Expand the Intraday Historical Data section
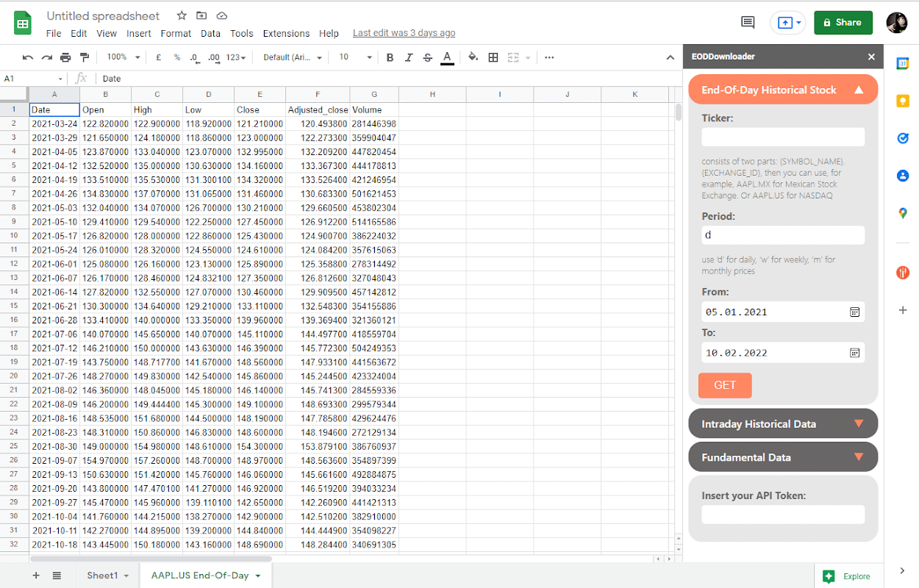Screen dimensions: 919x588 pyautogui.click(x=783, y=424)
